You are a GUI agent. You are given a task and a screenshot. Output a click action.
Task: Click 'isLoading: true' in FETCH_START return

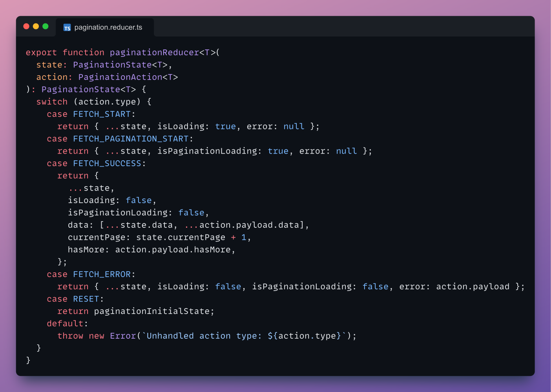(x=196, y=127)
